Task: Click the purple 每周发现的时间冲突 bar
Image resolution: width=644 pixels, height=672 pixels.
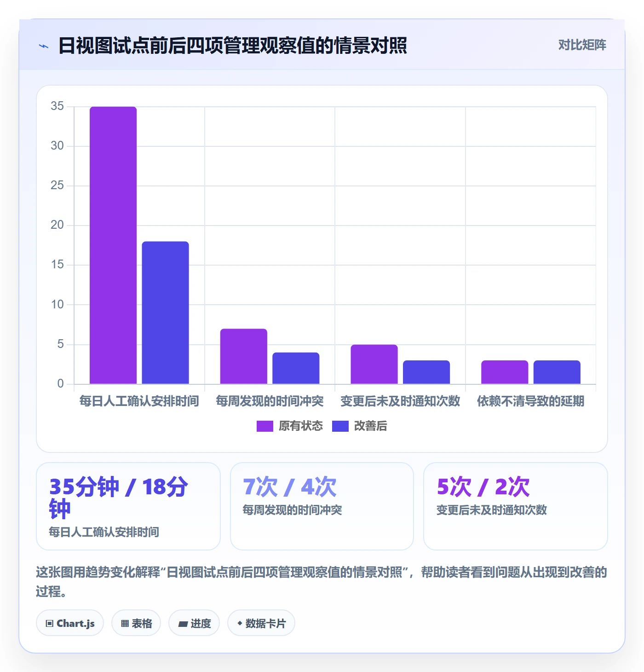Action: pyautogui.click(x=243, y=356)
